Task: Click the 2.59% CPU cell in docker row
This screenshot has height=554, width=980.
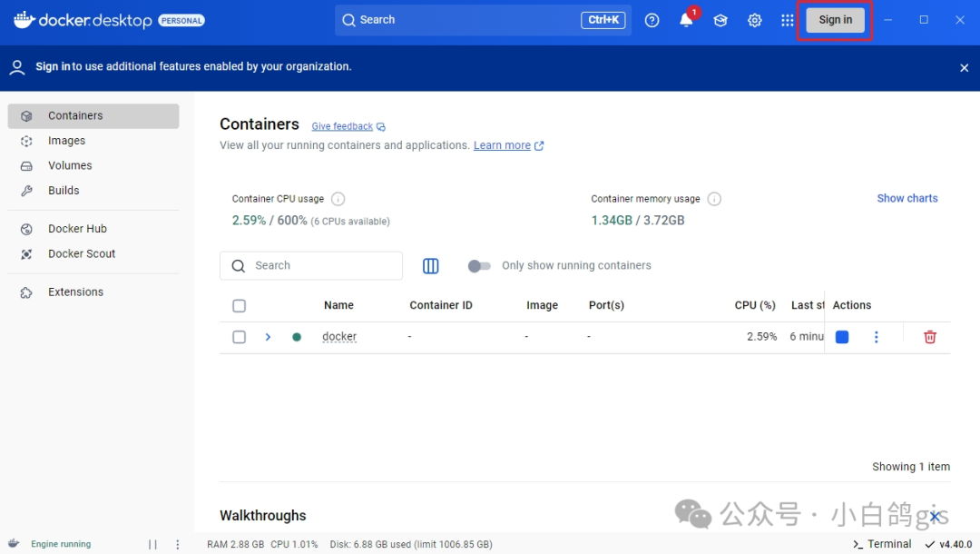Action: pos(762,336)
